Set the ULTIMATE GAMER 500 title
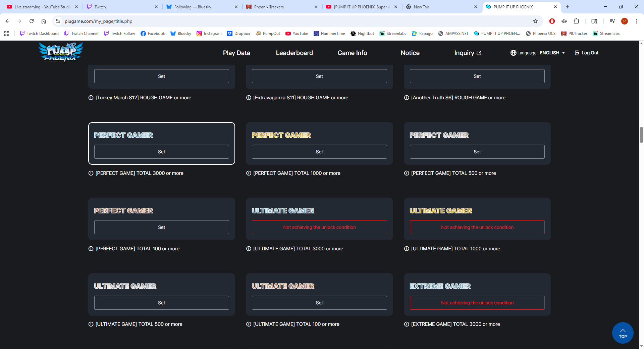This screenshot has width=644, height=349. [x=161, y=303]
